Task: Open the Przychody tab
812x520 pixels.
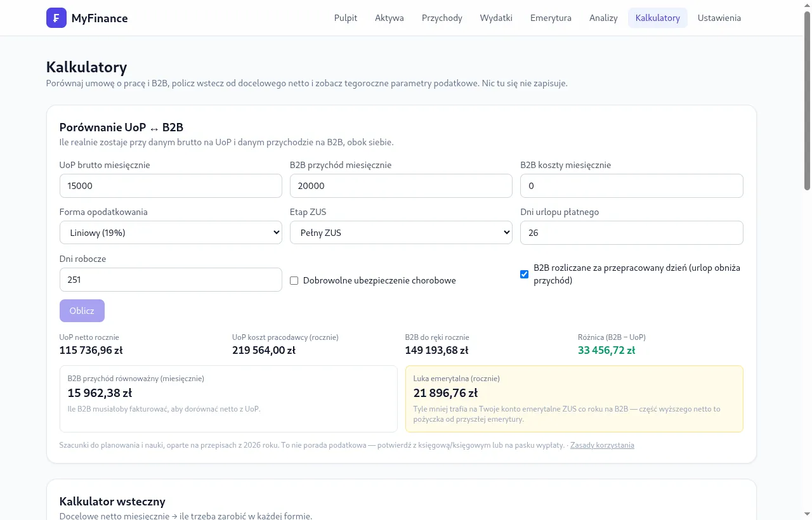Action: pos(442,18)
